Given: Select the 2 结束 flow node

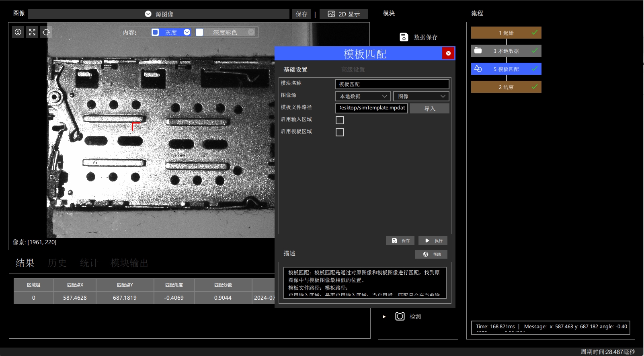Looking at the screenshot, I should [506, 87].
